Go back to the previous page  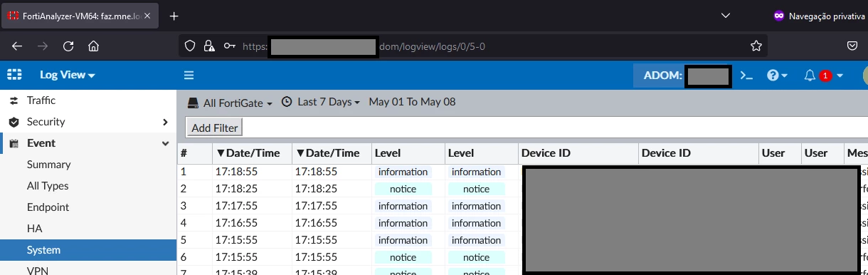point(18,46)
